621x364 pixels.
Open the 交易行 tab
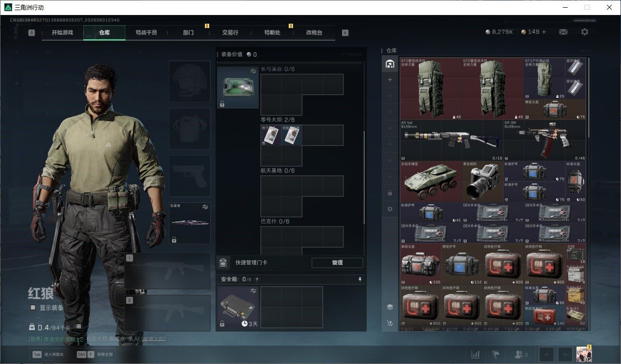click(230, 32)
